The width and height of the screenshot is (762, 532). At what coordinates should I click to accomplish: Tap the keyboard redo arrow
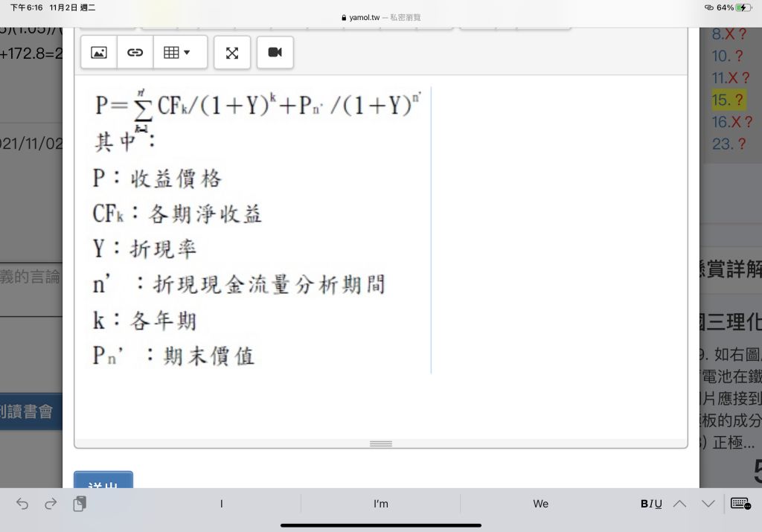[51, 504]
